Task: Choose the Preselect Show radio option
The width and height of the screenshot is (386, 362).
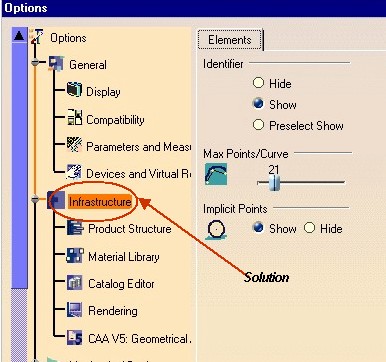Action: (x=258, y=125)
